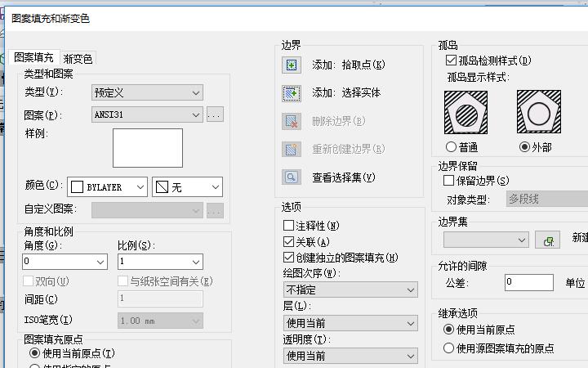Switch to the 图案填充 tab

click(x=33, y=57)
